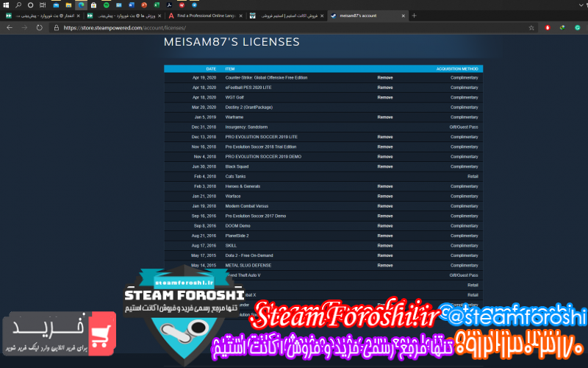
Task: Bookmark this page with the star icon
Action: (x=531, y=27)
